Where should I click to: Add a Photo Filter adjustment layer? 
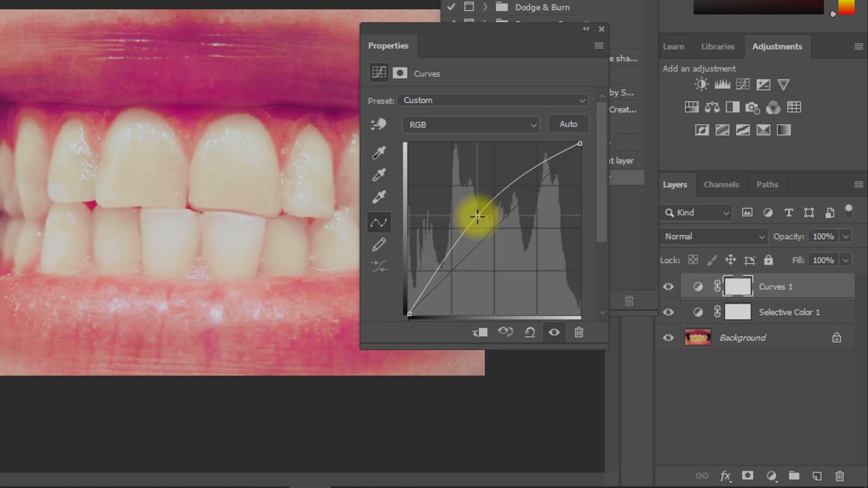(x=752, y=107)
